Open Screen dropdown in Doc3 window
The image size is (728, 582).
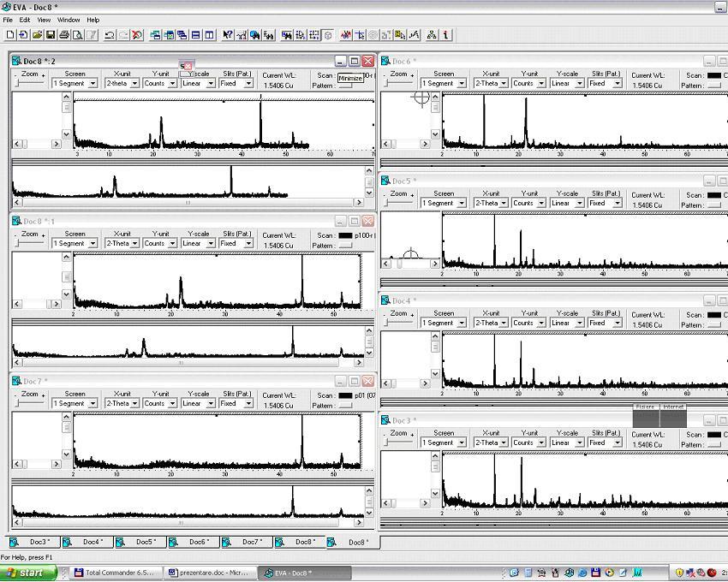tap(444, 442)
